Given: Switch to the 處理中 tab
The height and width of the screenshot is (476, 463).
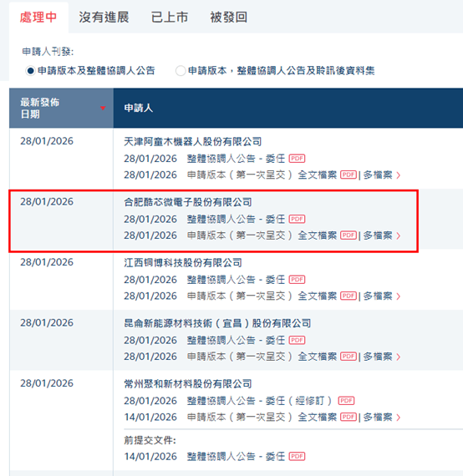Looking at the screenshot, I should [x=38, y=18].
